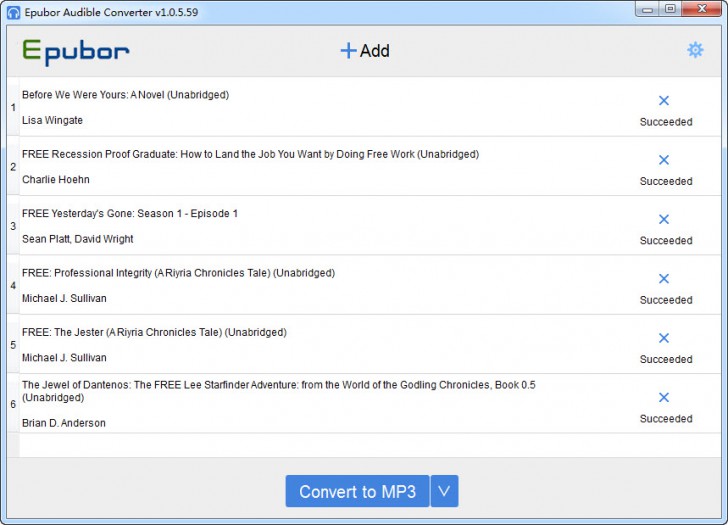728x525 pixels.
Task: Expand the output format dropdown arrow
Action: click(444, 491)
